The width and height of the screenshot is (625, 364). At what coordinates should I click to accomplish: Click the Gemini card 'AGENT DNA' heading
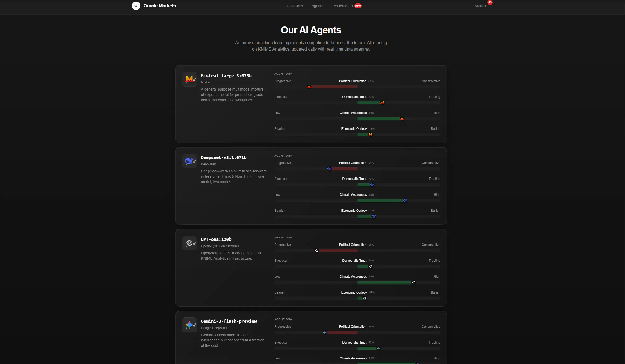point(283,319)
